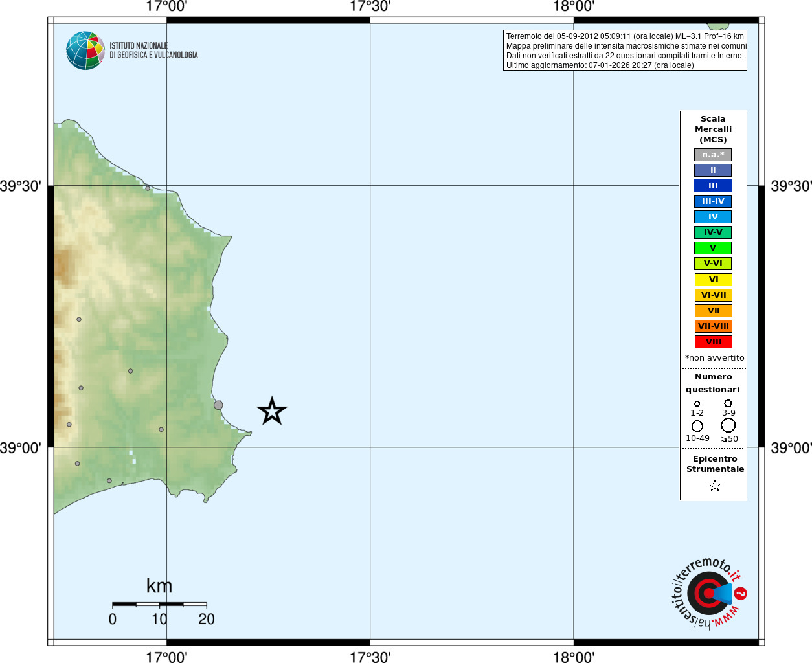The height and width of the screenshot is (663, 812).
Task: Select the yellow VI intensity swatch
Action: (713, 280)
